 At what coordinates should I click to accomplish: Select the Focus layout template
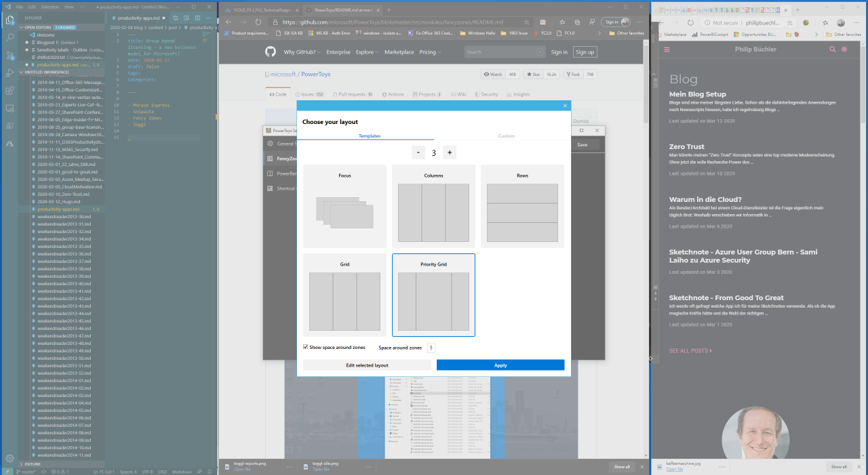tap(344, 206)
